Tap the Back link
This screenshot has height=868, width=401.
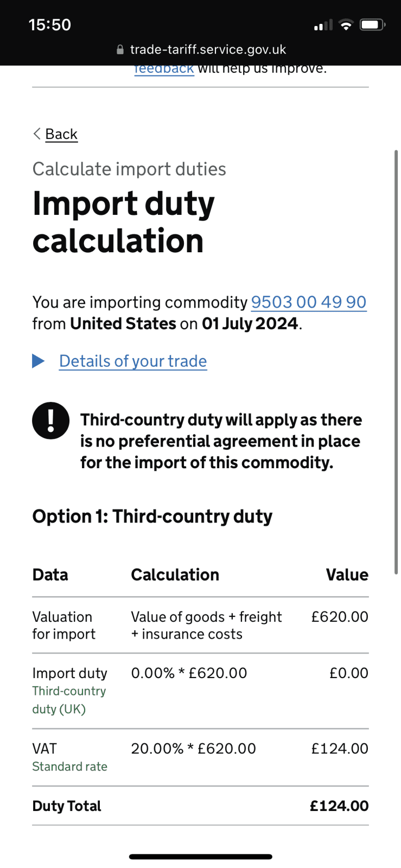pos(61,134)
